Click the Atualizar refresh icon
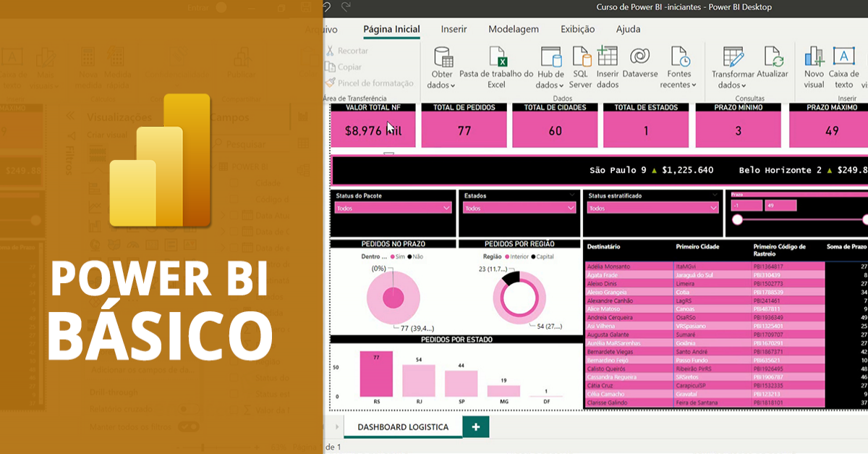Image resolution: width=868 pixels, height=454 pixels. click(x=773, y=56)
